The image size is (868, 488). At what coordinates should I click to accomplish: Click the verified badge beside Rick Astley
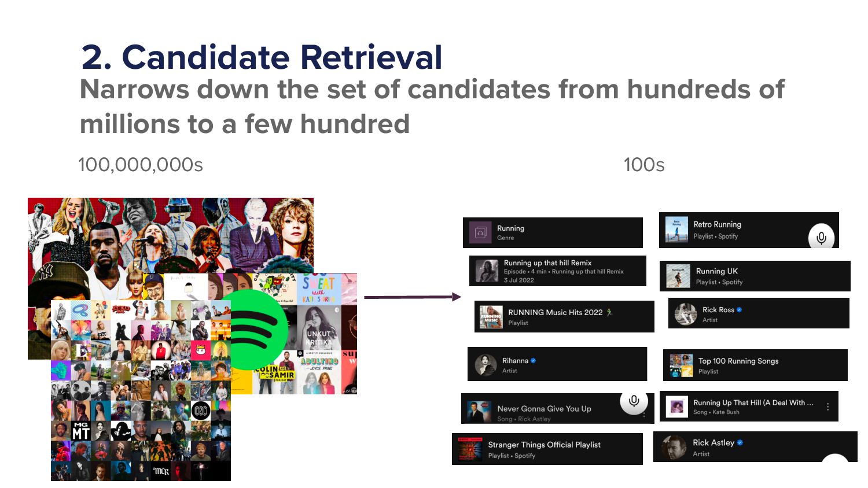[740, 443]
